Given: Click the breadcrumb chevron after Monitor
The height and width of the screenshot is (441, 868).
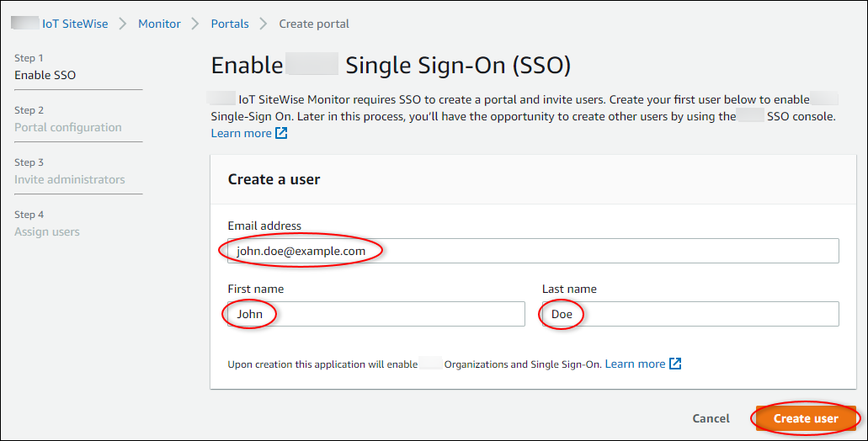Looking at the screenshot, I should [195, 24].
